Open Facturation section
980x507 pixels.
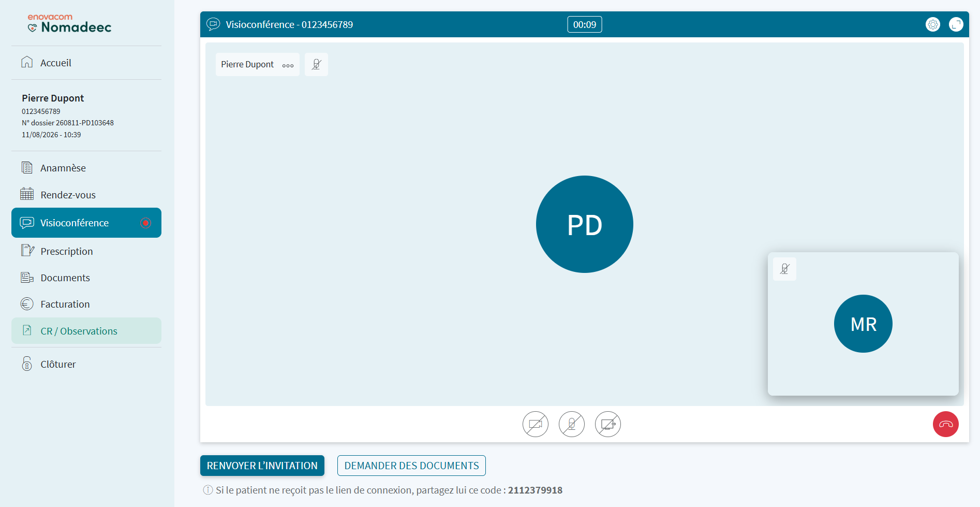click(86, 304)
